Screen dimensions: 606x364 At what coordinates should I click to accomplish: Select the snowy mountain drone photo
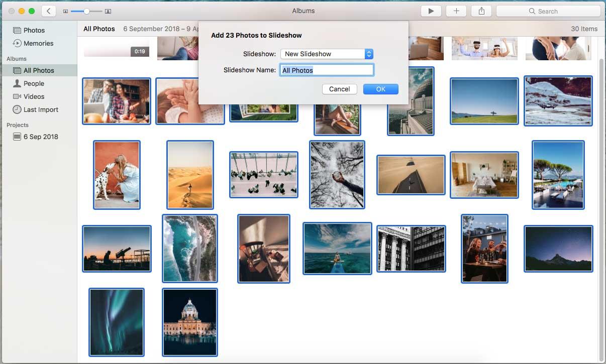click(558, 101)
